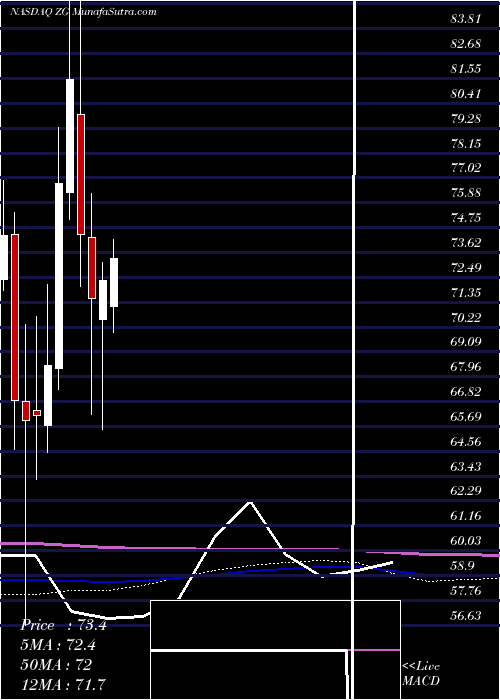Screen dimensions: 500x700
Task: Click the last white candlestick near 72
Action: coord(114,282)
